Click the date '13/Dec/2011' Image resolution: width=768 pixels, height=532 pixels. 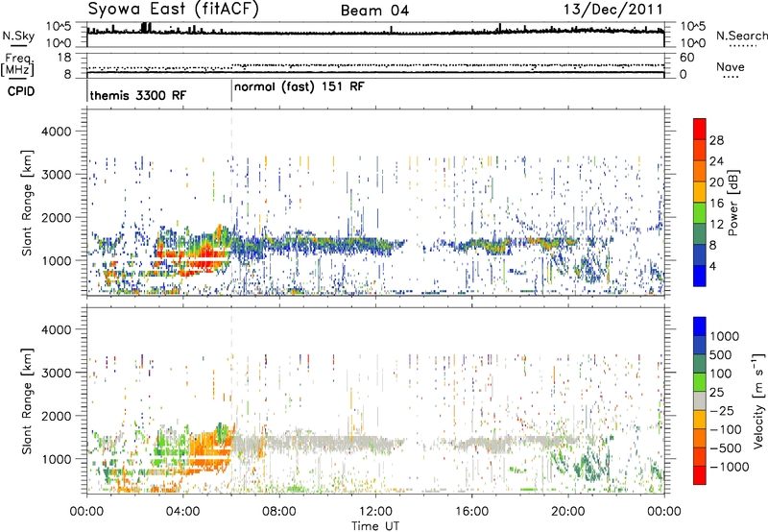tap(612, 10)
